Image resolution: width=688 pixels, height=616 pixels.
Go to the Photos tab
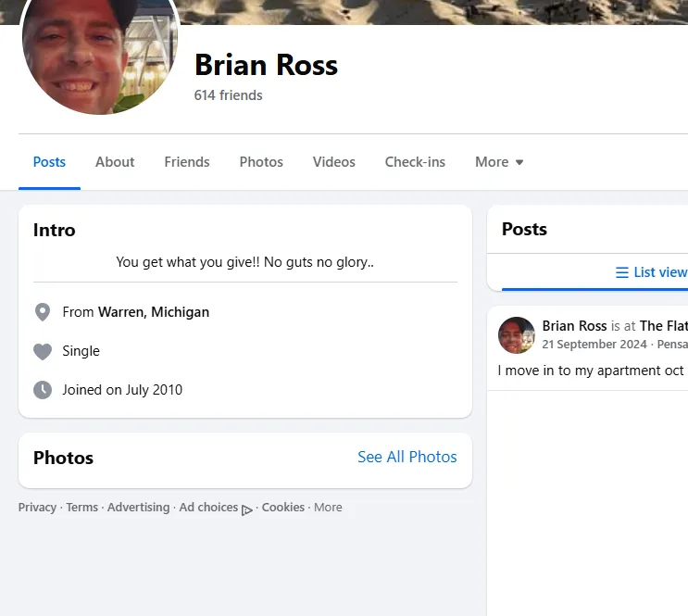click(261, 162)
